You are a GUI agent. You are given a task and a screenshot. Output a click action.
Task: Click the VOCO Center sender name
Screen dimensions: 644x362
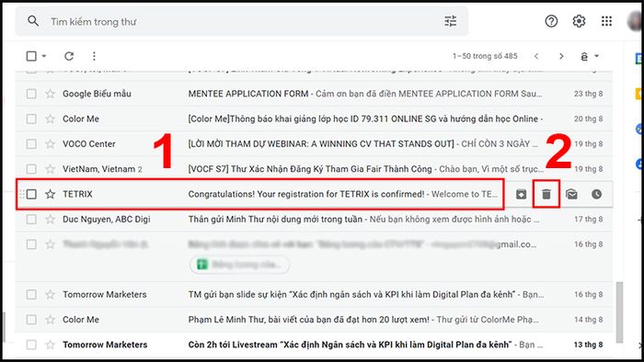[x=88, y=144]
